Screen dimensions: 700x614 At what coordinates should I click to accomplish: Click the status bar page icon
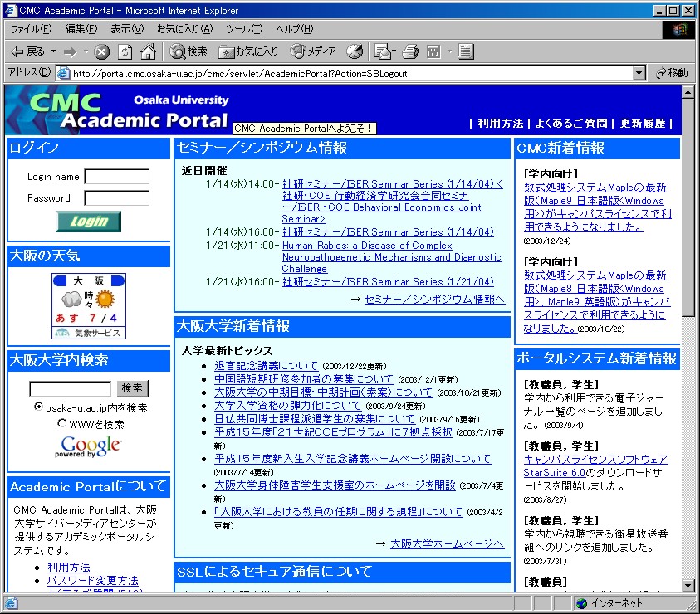pyautogui.click(x=11, y=604)
